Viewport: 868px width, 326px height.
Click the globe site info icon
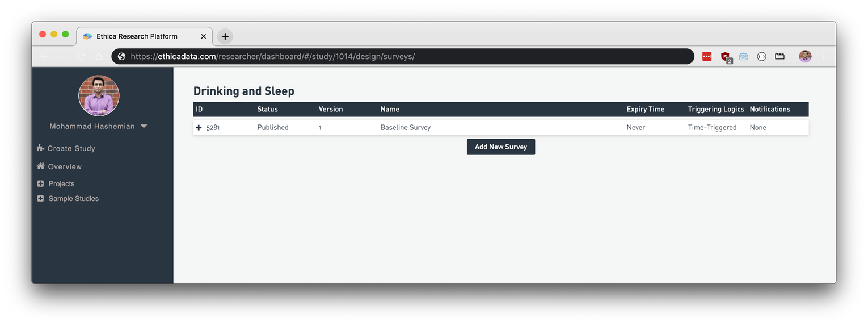click(121, 56)
